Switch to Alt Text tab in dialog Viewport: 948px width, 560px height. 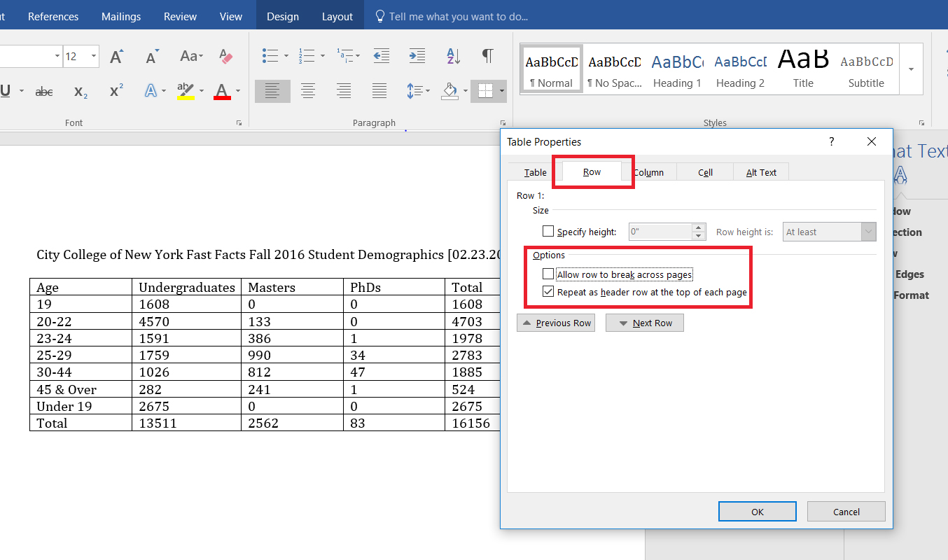761,172
